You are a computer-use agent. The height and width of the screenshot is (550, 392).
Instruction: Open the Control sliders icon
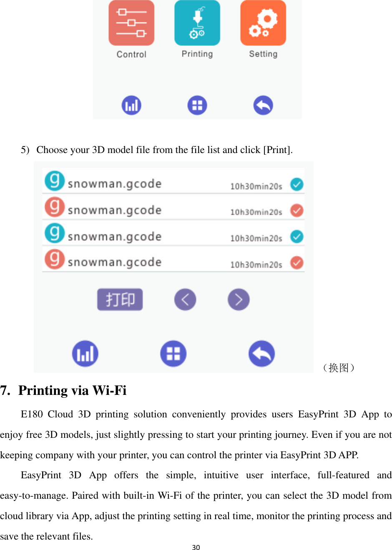131,23
